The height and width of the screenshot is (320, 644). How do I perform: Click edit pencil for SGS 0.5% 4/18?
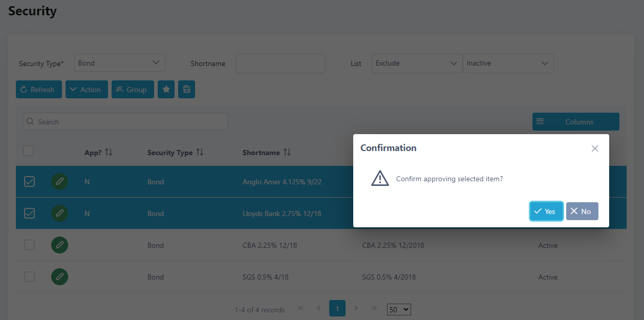click(59, 277)
